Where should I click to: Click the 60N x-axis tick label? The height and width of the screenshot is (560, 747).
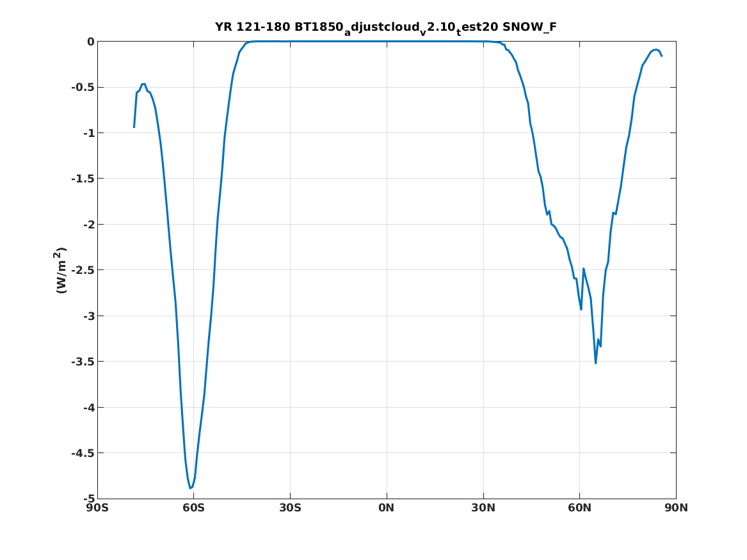579,508
